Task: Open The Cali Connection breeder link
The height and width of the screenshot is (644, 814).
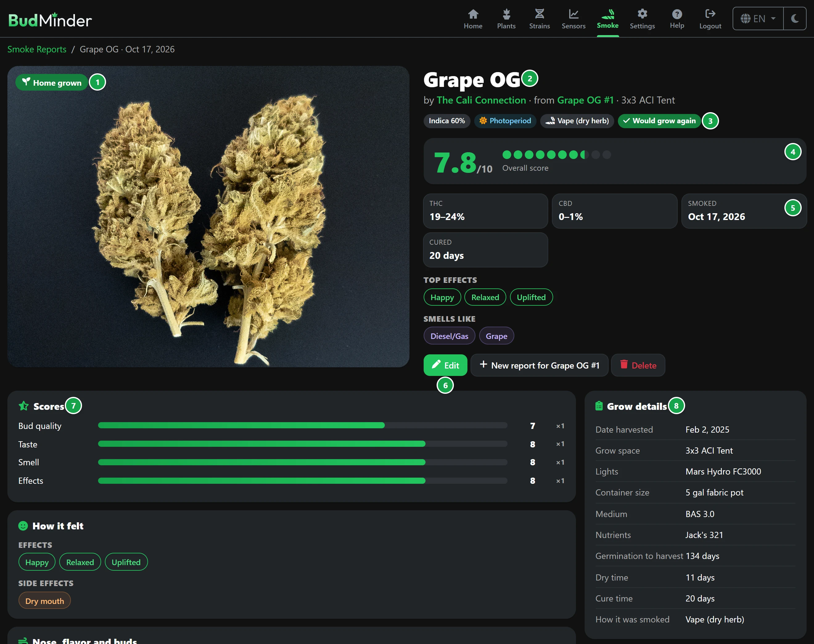Action: click(x=481, y=100)
